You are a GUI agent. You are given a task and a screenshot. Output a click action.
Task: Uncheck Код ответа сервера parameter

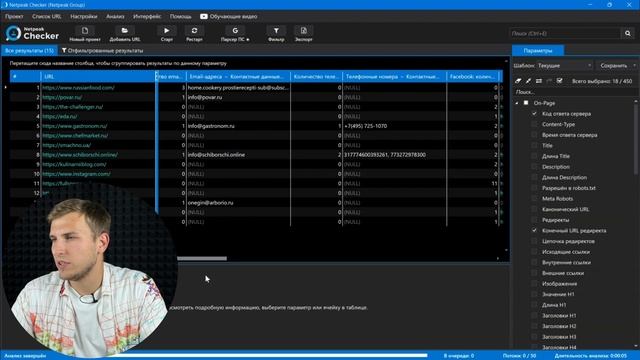coord(534,113)
